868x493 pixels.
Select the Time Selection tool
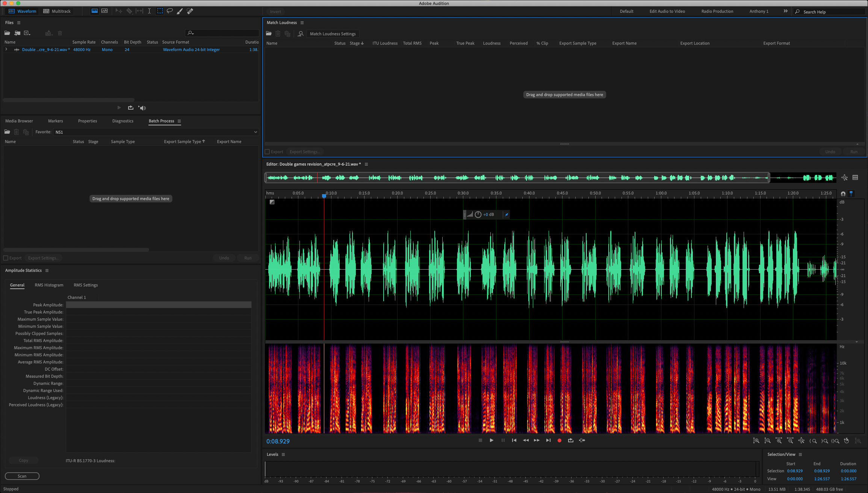[x=149, y=11]
